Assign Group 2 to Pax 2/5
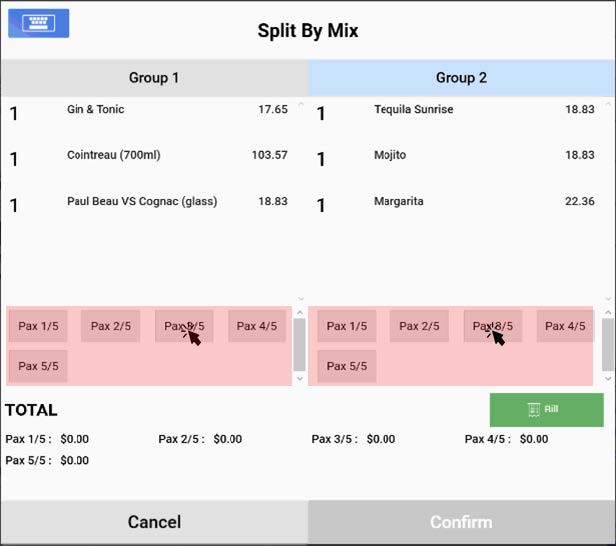616x546 pixels. click(x=419, y=326)
